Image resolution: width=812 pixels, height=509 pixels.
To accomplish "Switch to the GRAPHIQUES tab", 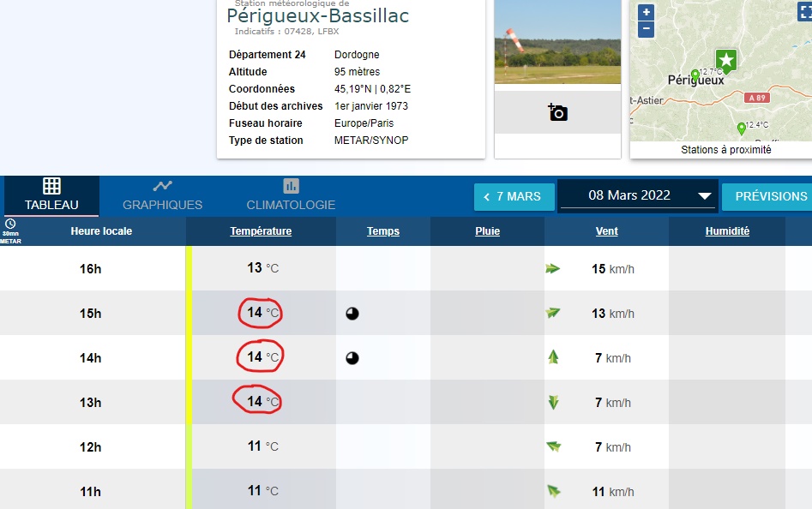I will click(163, 195).
